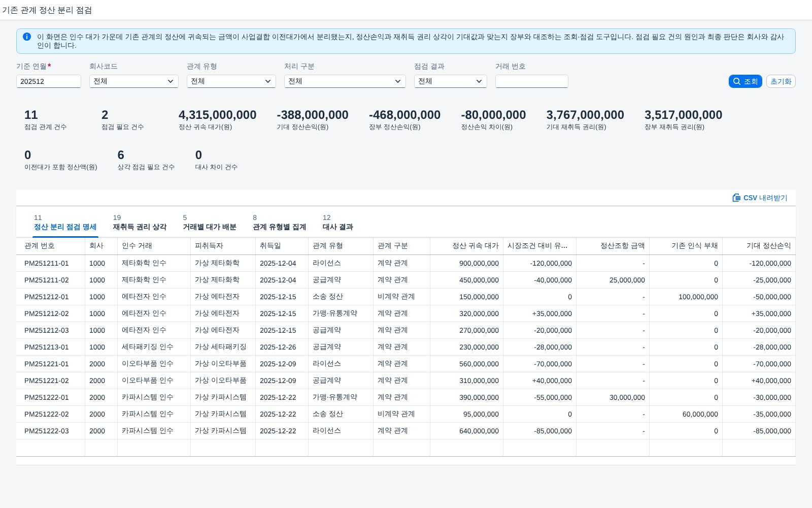Switch to the 관계 유형별 집계 tab
Image resolution: width=812 pixels, height=508 pixels.
pyautogui.click(x=280, y=223)
